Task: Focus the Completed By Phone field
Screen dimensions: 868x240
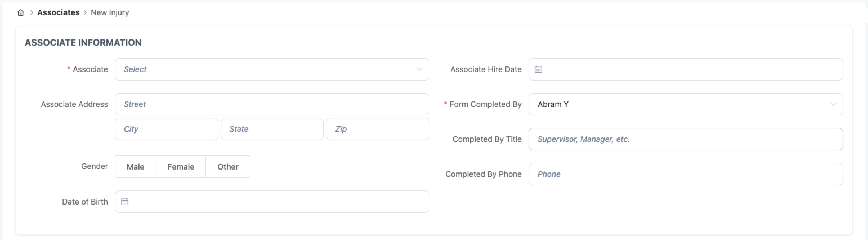Action: (685, 174)
